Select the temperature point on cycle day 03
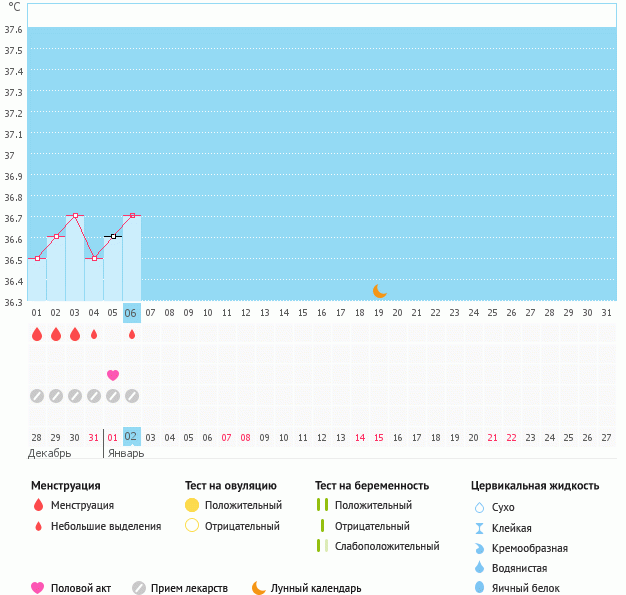The image size is (626, 595). point(75,215)
